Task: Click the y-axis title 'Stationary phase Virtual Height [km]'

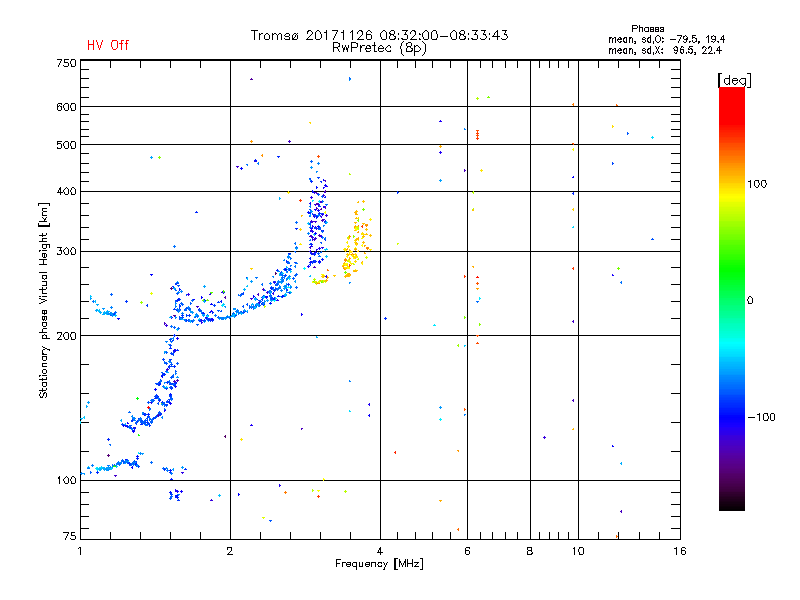Action: (x=44, y=300)
